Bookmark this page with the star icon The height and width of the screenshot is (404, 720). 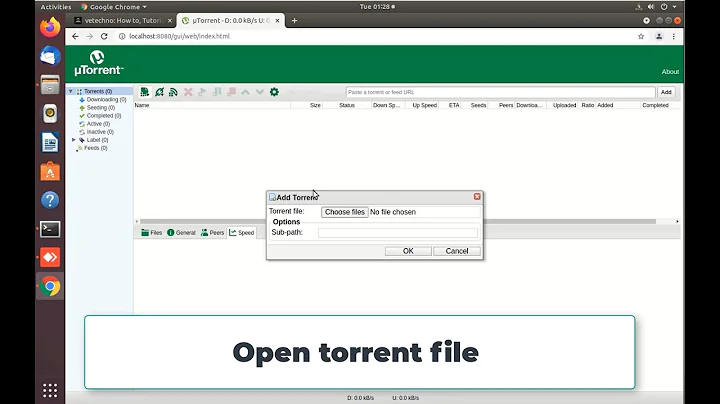[x=641, y=36]
